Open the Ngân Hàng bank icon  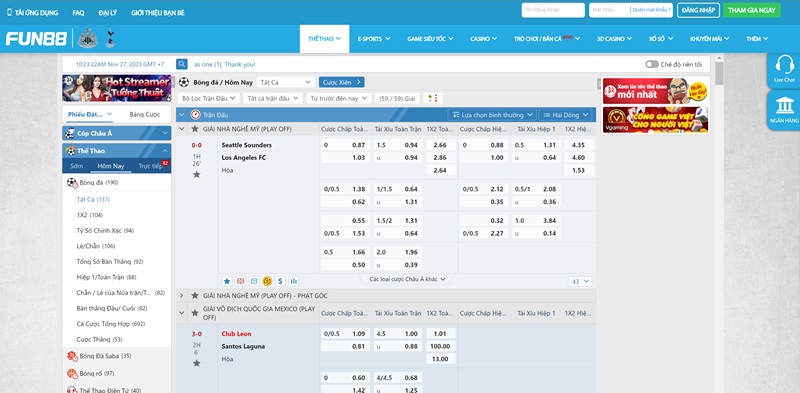coord(784,106)
